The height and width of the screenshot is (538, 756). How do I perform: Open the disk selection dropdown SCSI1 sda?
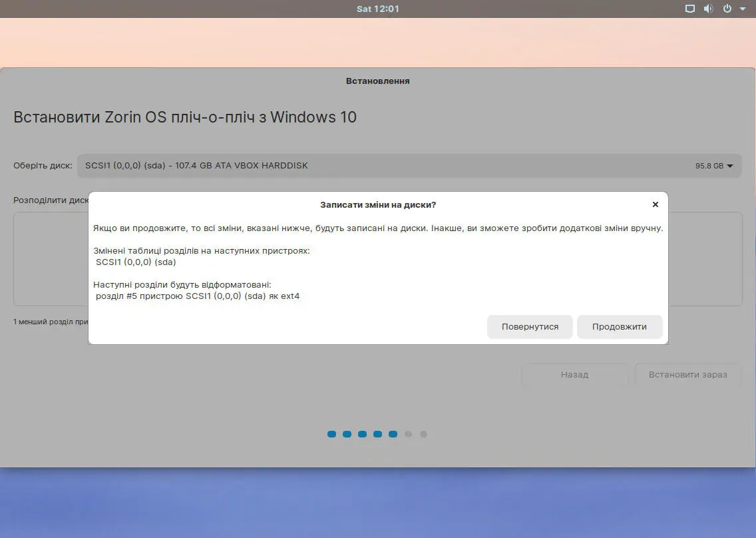409,166
